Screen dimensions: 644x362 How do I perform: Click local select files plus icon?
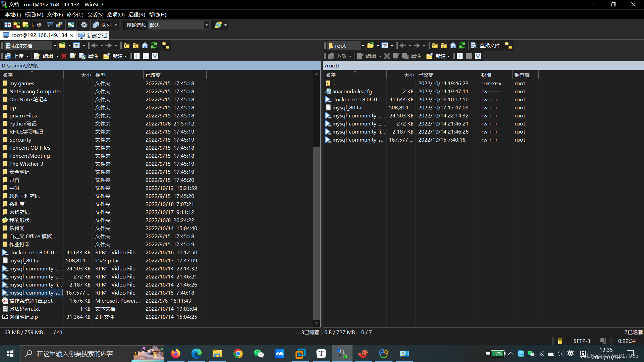pyautogui.click(x=137, y=56)
